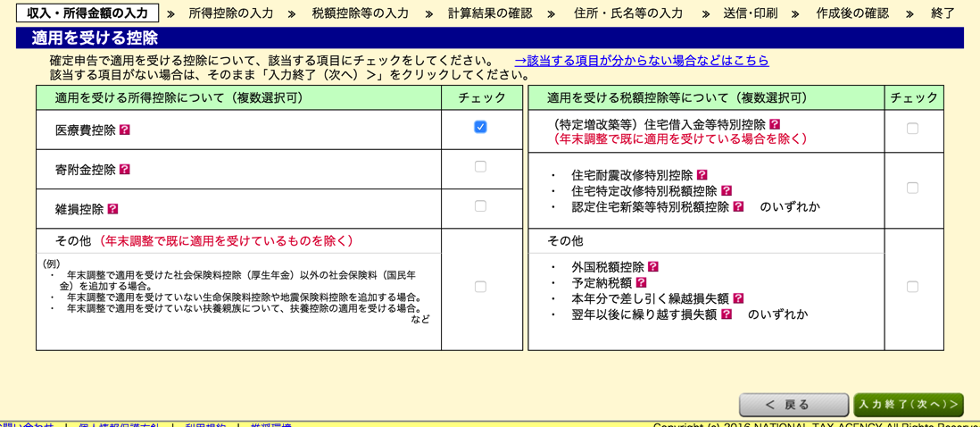The image size is (980, 427).
Task: Select text 認定住宅新築等特別税額控除
Action: [x=651, y=206]
